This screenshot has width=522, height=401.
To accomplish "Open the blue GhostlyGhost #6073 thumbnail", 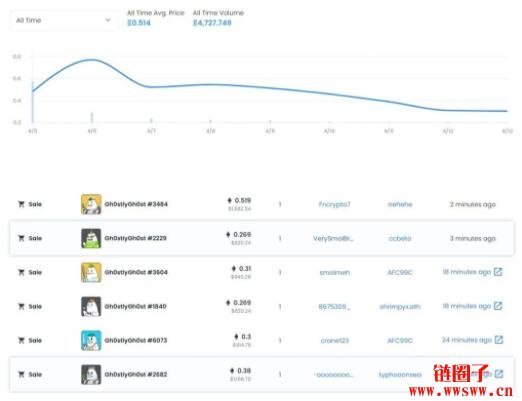I will 91,340.
